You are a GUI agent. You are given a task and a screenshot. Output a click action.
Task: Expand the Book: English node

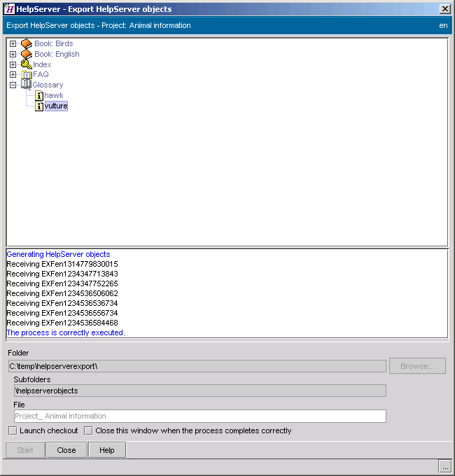point(13,54)
